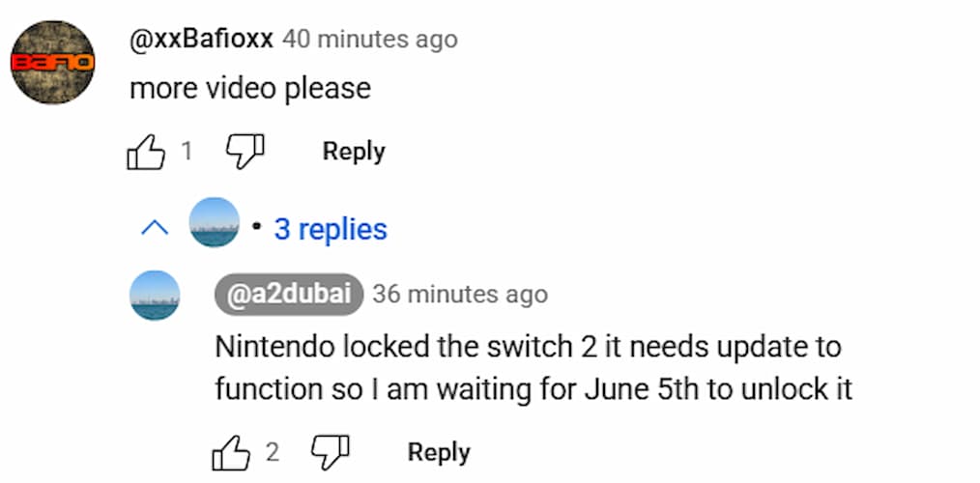This screenshot has height=483, width=980.
Task: Collapse the replies thread using the chevron
Action: pyautogui.click(x=155, y=229)
